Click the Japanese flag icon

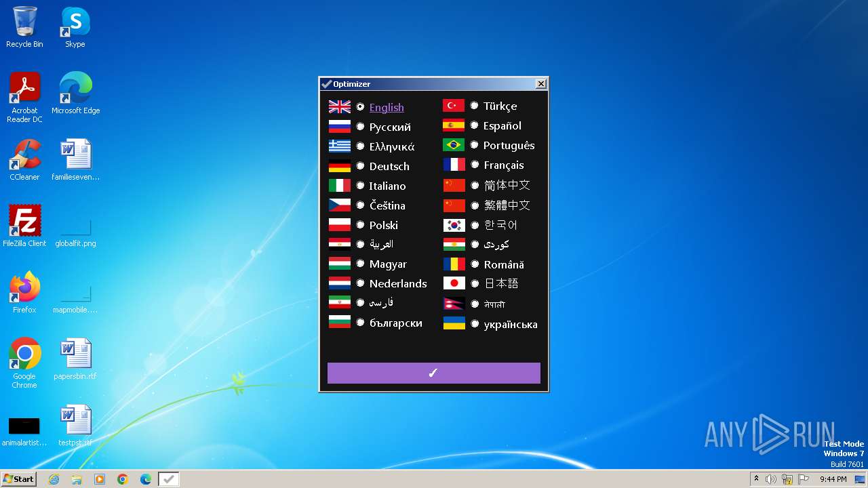(x=454, y=283)
